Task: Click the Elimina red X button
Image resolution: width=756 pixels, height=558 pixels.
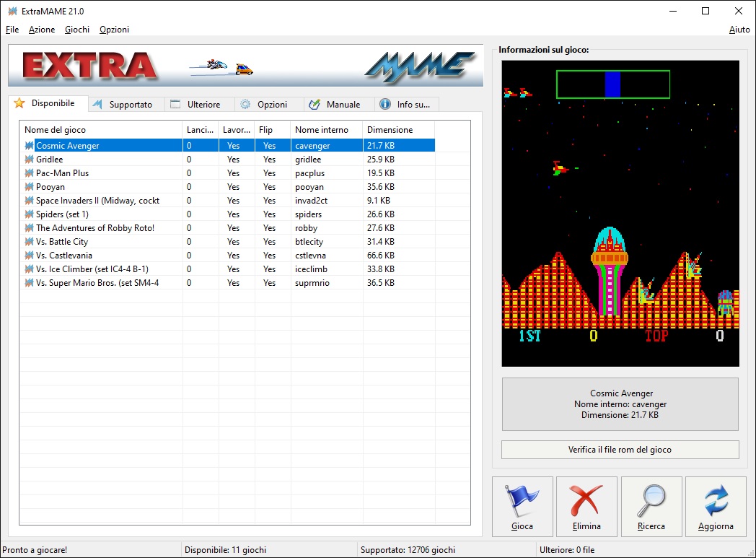Action: click(x=586, y=507)
